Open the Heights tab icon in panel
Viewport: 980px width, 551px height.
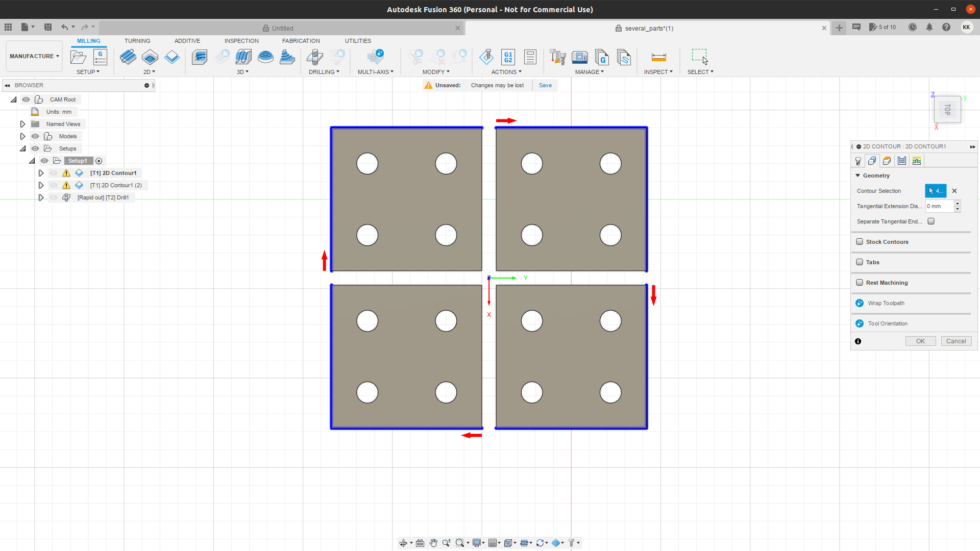point(887,161)
